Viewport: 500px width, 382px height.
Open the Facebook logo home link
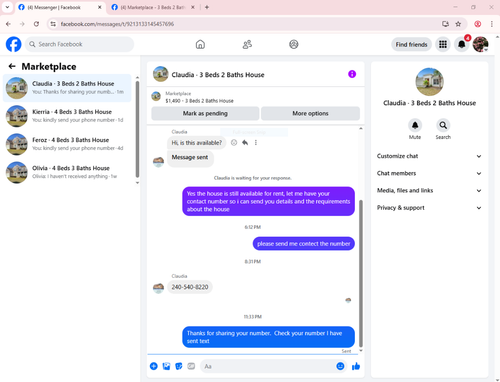[x=14, y=44]
